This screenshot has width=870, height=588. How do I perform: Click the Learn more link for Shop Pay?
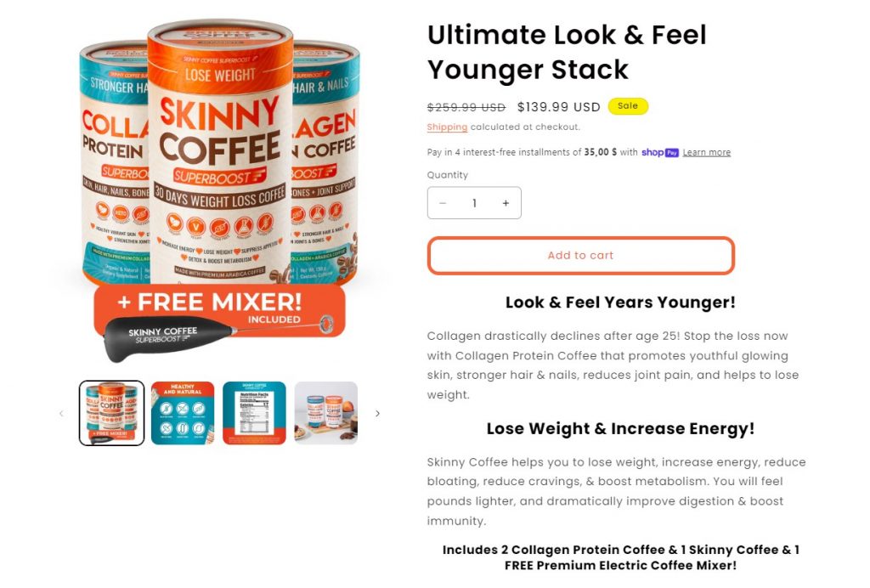tap(706, 153)
